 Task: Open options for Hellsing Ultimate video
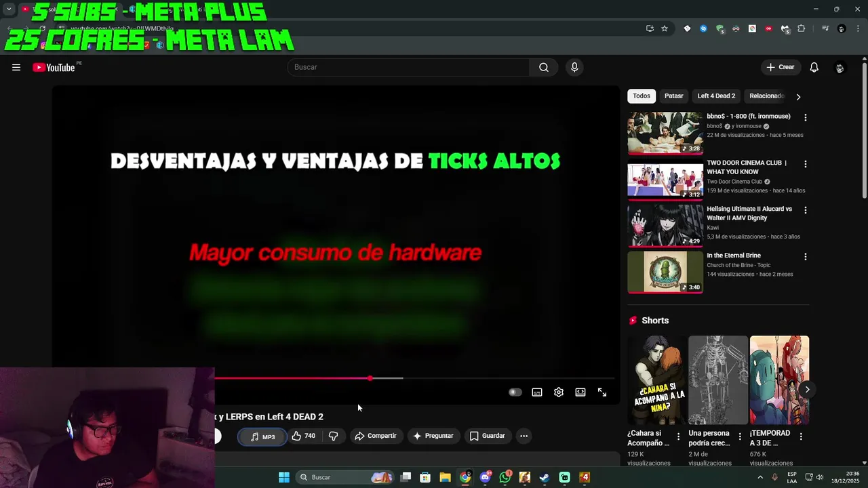point(806,210)
